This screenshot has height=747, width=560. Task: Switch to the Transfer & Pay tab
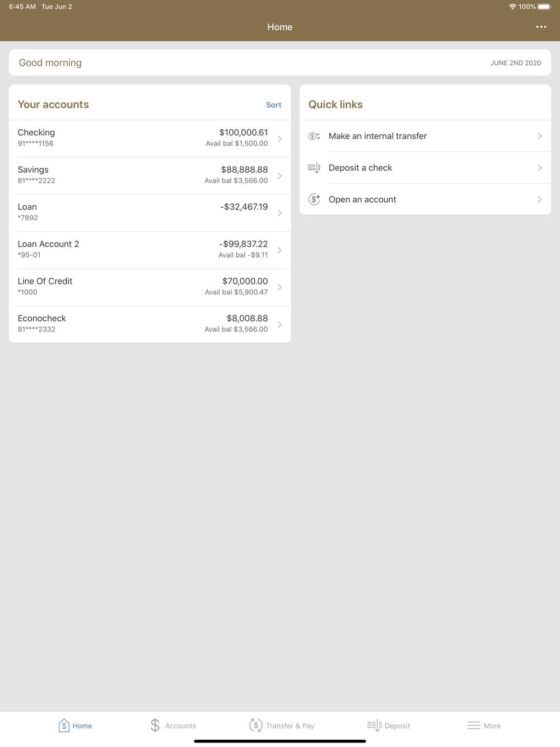pyautogui.click(x=282, y=725)
